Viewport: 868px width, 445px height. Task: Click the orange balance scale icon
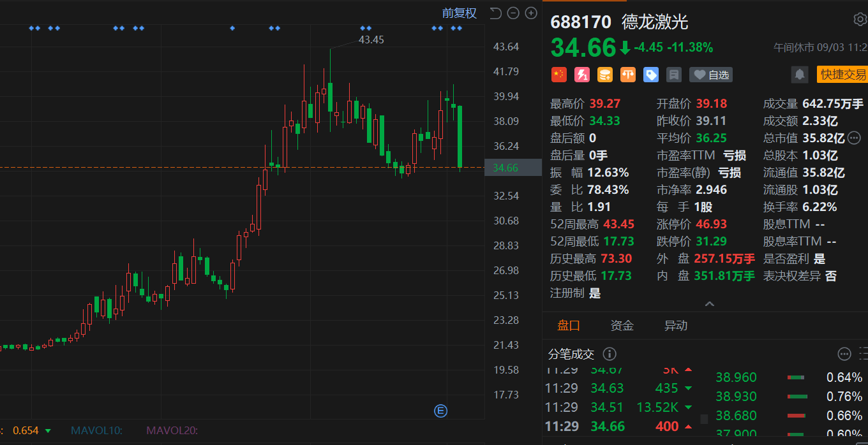(x=627, y=75)
